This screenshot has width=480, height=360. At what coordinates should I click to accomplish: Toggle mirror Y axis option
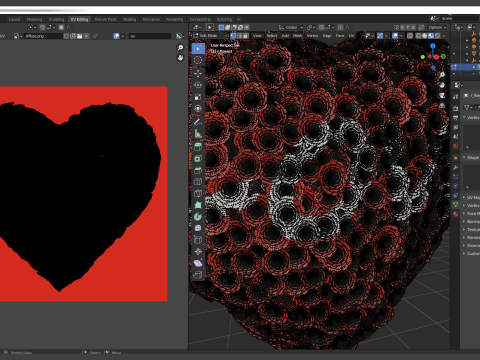pos(408,27)
